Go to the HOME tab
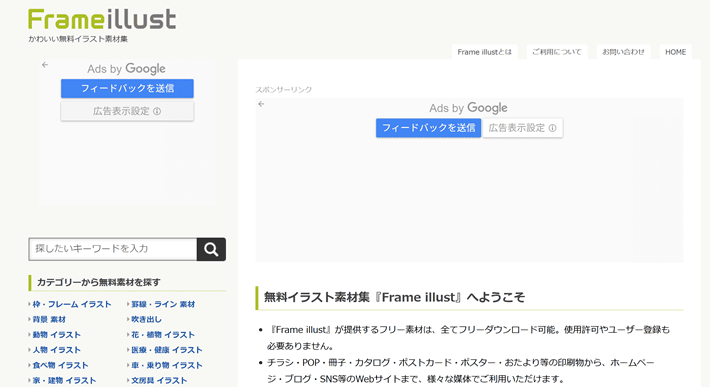Image resolution: width=710 pixels, height=387 pixels. 676,52
